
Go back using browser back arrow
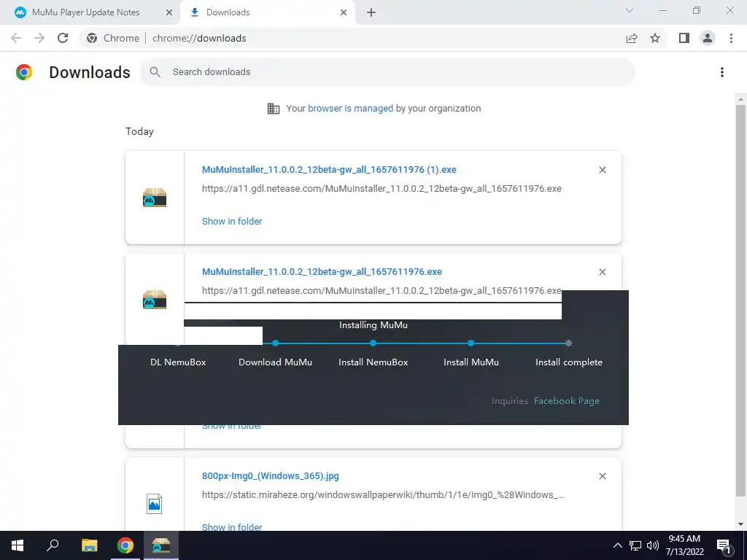(16, 38)
